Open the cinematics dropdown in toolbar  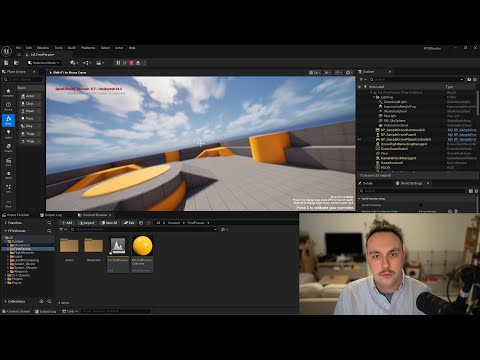(100, 63)
